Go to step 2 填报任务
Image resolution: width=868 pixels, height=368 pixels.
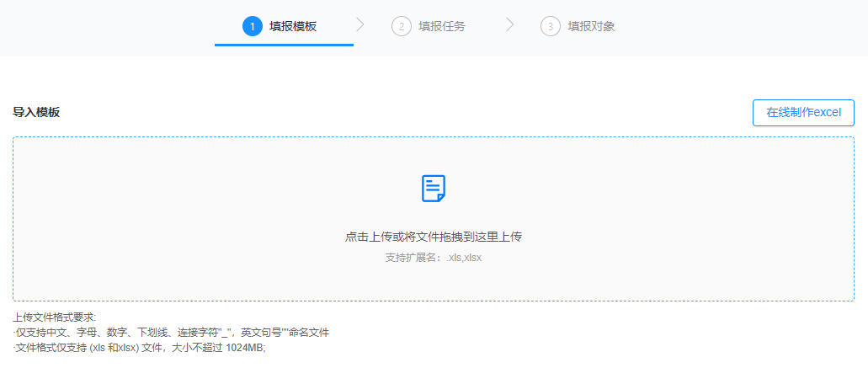(429, 26)
